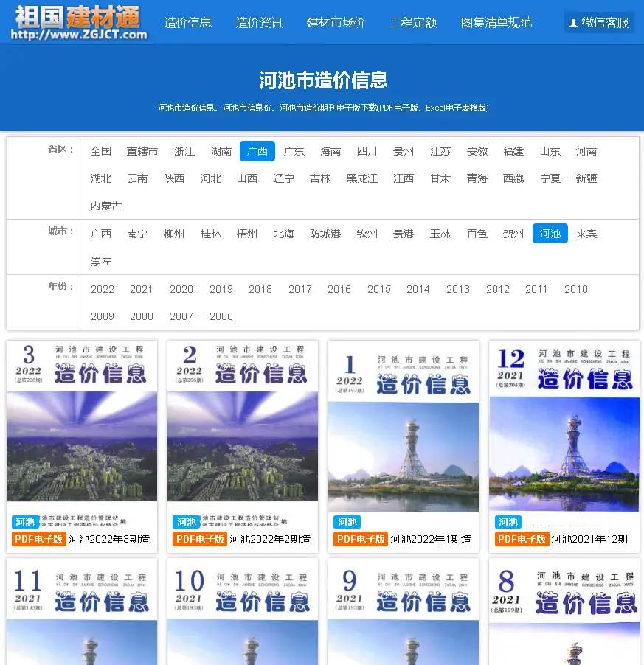Screen dimensions: 644x665
Task: Click the highlighted 广西 province tag
Action: [x=257, y=151]
